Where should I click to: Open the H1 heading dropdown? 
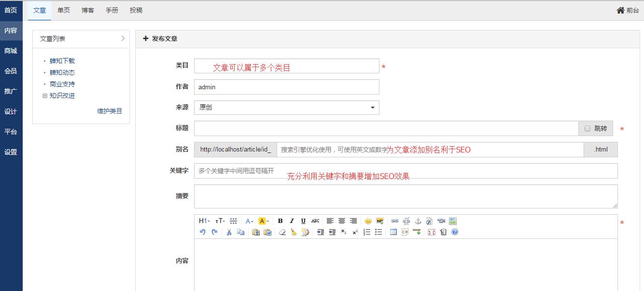tap(204, 221)
